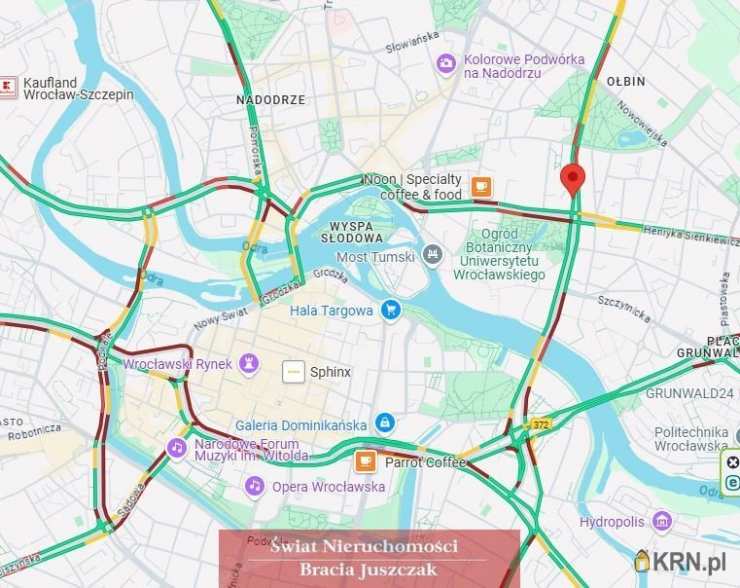Open the Sphinx restaurant marker icon
This screenshot has height=588, width=740.
(294, 372)
